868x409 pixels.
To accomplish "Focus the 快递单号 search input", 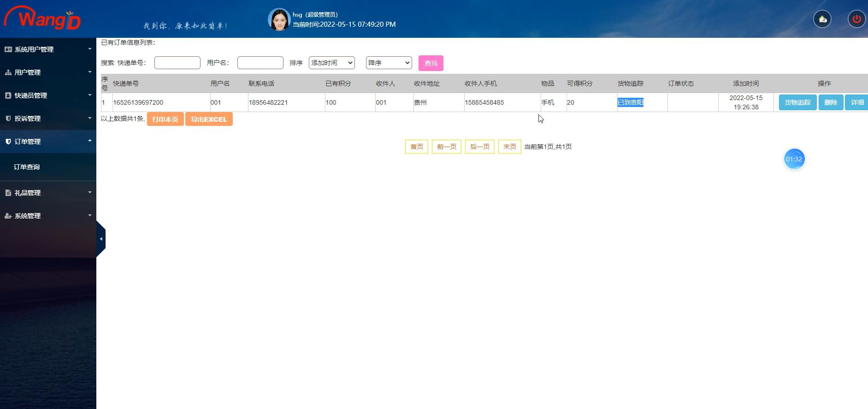I will [177, 63].
